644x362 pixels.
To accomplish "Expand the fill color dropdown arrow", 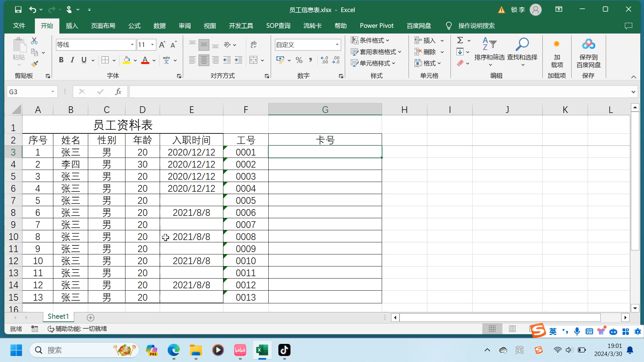I will click(135, 60).
